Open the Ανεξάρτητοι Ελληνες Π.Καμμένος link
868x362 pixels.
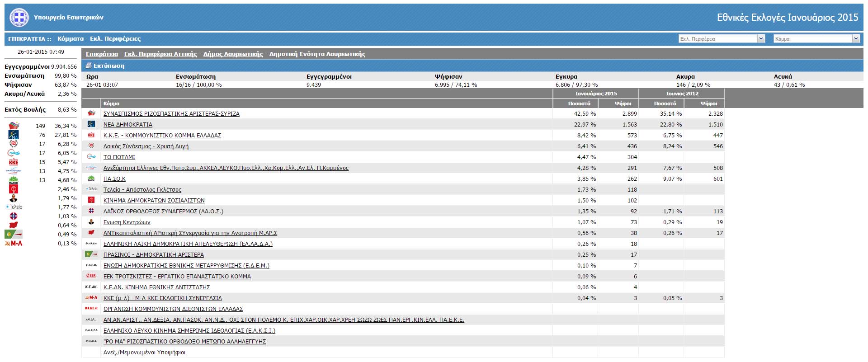(226, 168)
